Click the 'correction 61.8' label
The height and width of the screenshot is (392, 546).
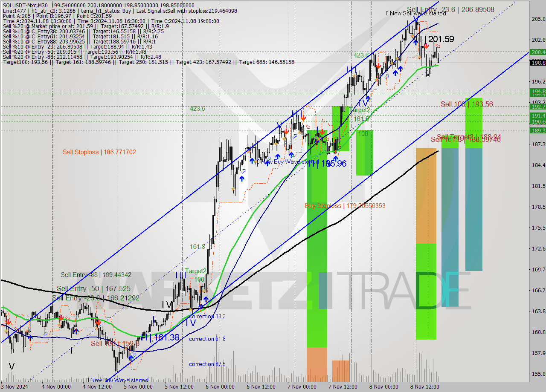point(207,339)
